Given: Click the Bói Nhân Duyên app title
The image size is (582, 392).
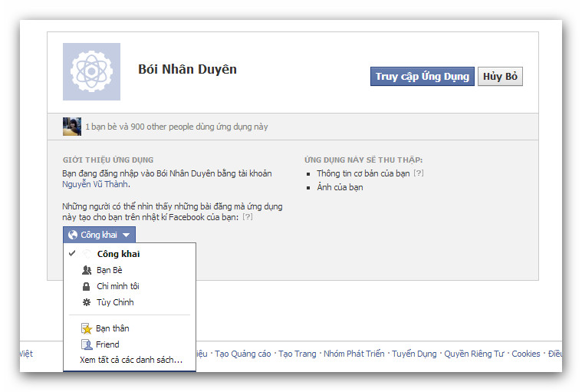Looking at the screenshot, I should (x=187, y=69).
